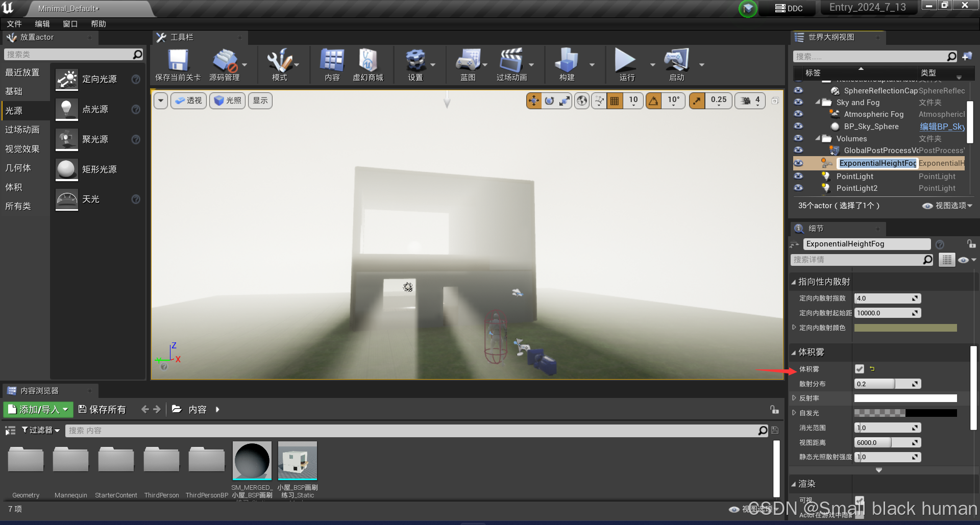The image size is (980, 525).
Task: Click the Albedo (反射率) white color swatch
Action: coord(905,398)
